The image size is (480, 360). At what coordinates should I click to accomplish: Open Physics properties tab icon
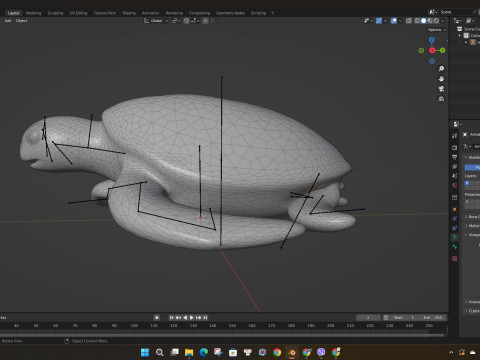coord(455,219)
